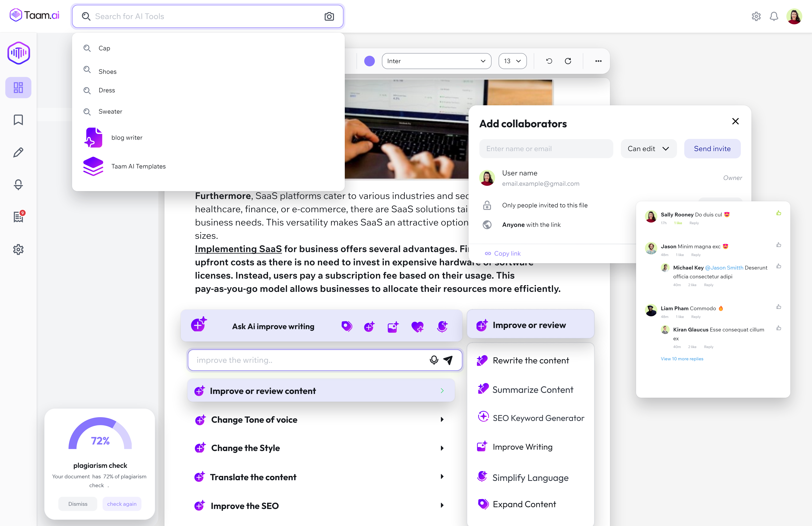Dismiss the plagiarism check card
This screenshot has width=812, height=526.
pos(78,504)
